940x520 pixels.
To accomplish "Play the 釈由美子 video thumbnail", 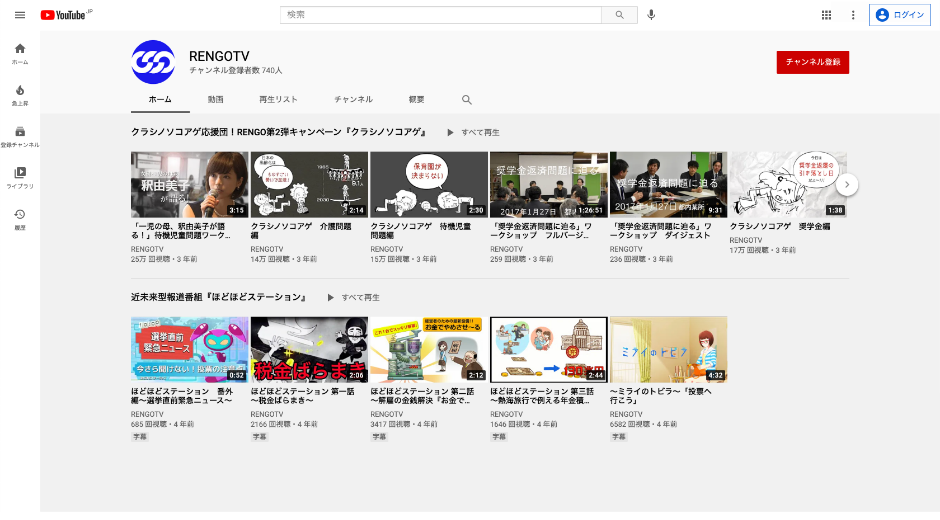I will coord(189,185).
